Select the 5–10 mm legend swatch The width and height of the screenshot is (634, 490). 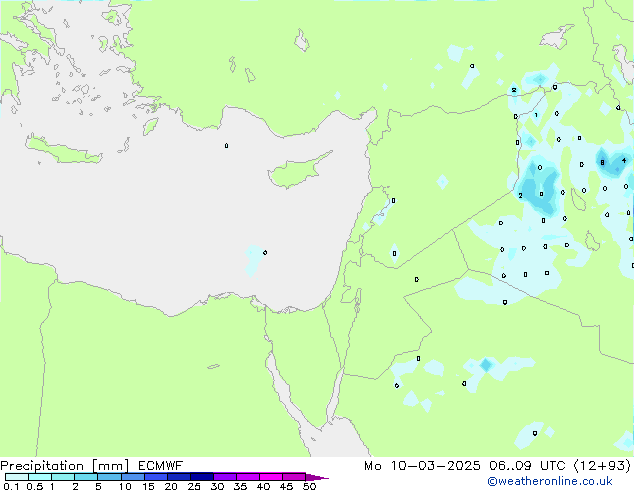(x=109, y=477)
